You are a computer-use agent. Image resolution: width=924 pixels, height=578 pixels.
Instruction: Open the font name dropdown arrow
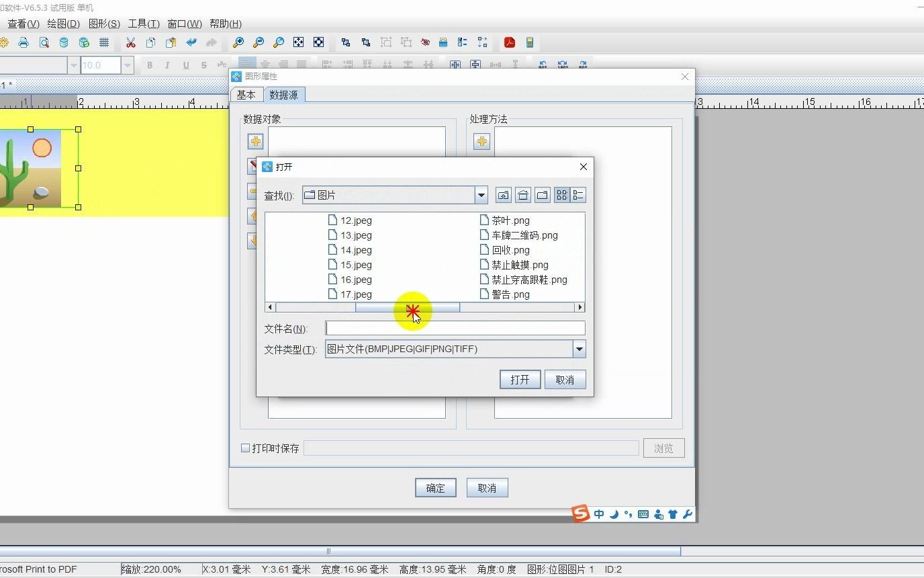(x=73, y=65)
